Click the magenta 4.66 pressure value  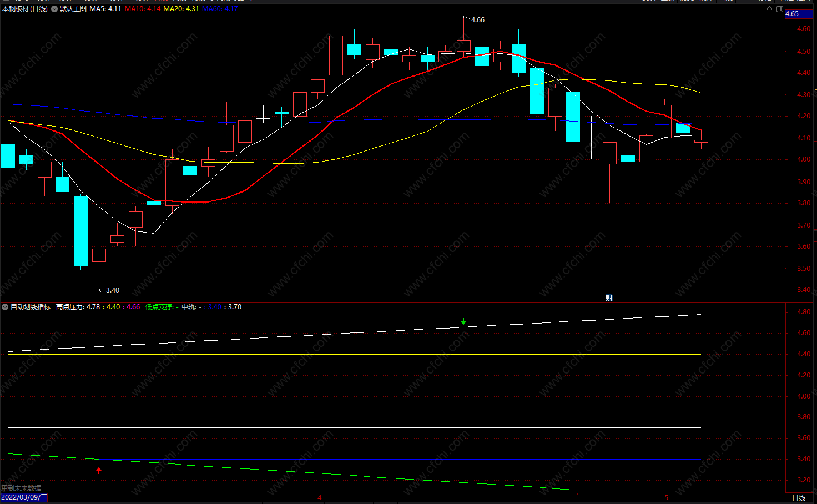tap(133, 307)
